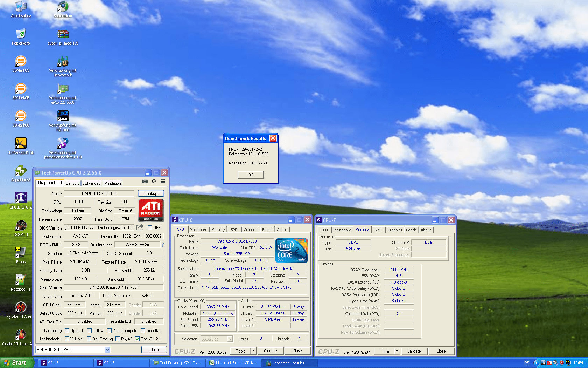Toggle the CUDA checkbox
Viewport: 588px width, 368px height.
point(90,330)
